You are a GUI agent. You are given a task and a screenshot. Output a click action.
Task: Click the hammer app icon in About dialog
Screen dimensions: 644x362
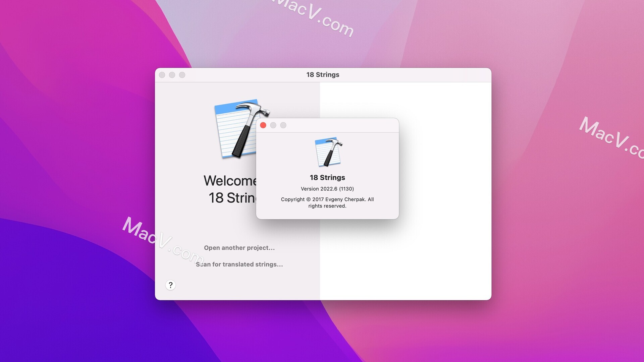pyautogui.click(x=328, y=152)
